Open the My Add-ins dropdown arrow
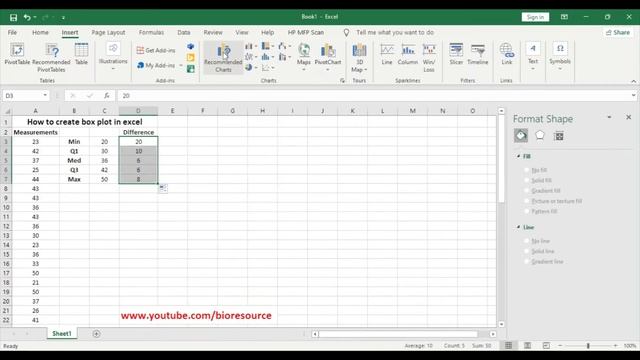The height and width of the screenshot is (360, 640). tap(181, 65)
